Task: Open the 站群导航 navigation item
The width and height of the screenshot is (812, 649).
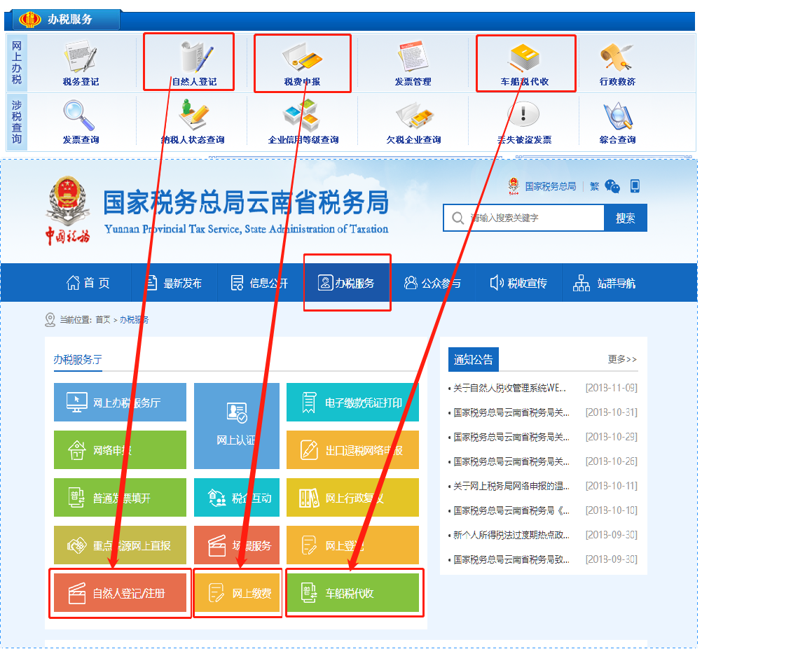Action: click(x=604, y=283)
